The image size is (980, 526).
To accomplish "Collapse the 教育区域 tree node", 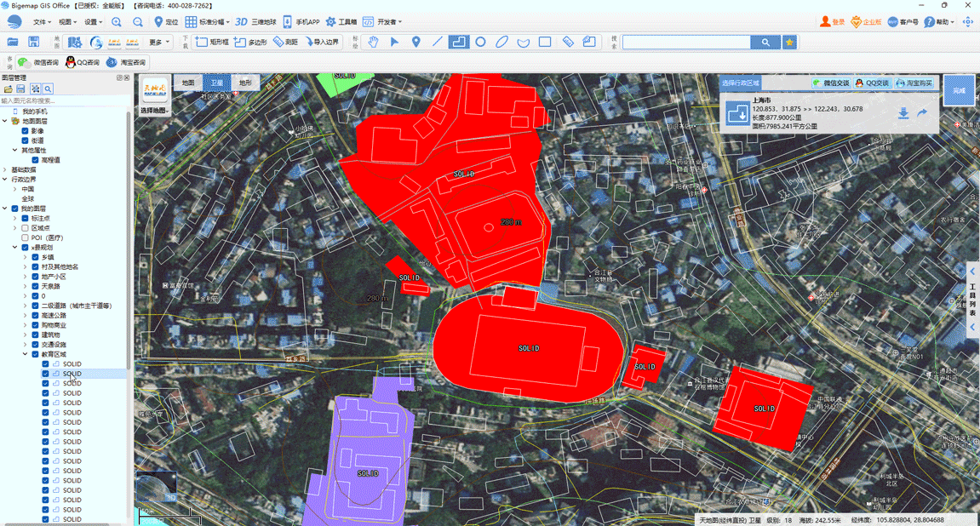I will 26,354.
